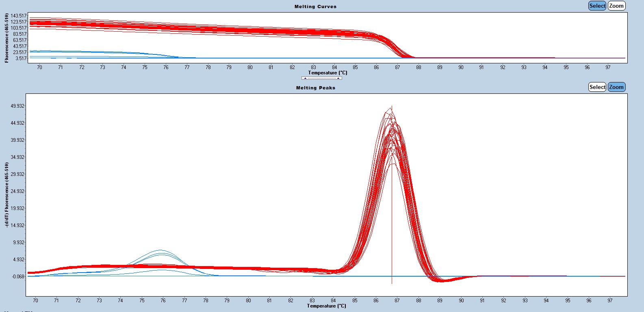This screenshot has width=644, height=312.
Task: Click the Melting Peaks chart title
Action: (315, 88)
